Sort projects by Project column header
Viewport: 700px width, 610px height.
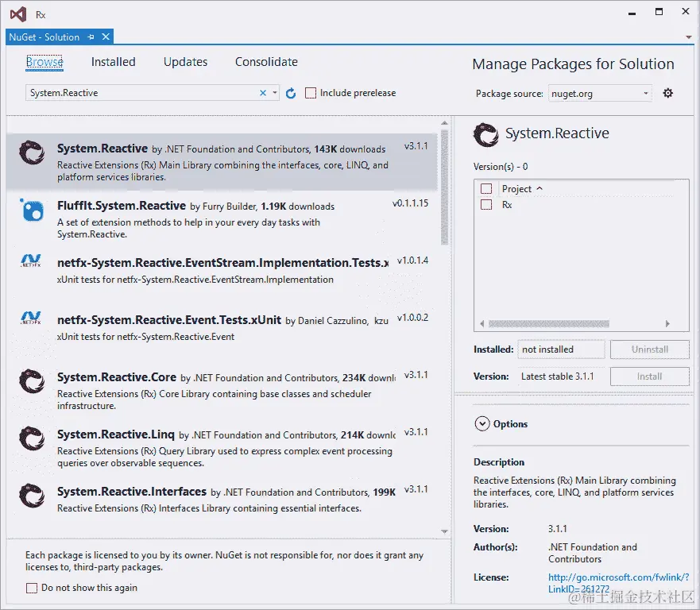click(x=522, y=189)
